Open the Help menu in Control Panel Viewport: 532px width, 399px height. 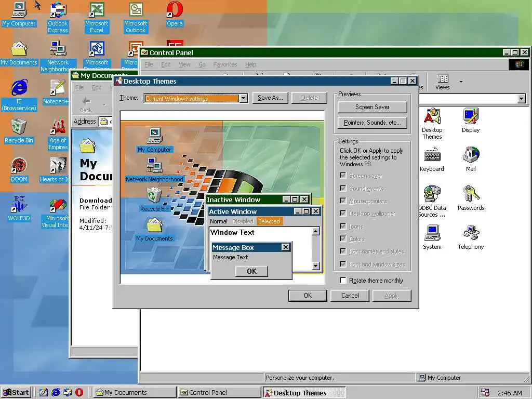coord(251,64)
